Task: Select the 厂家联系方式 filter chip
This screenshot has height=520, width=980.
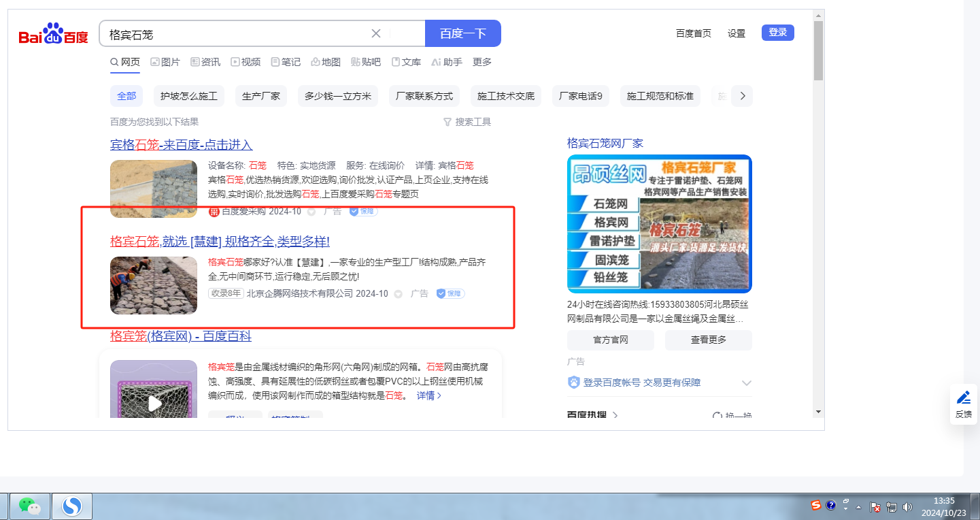Action: (424, 96)
